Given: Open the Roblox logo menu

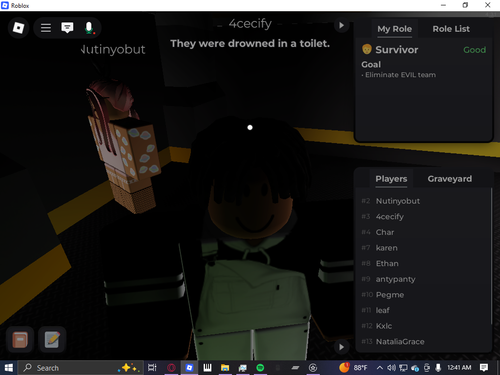Looking at the screenshot, I should point(18,28).
